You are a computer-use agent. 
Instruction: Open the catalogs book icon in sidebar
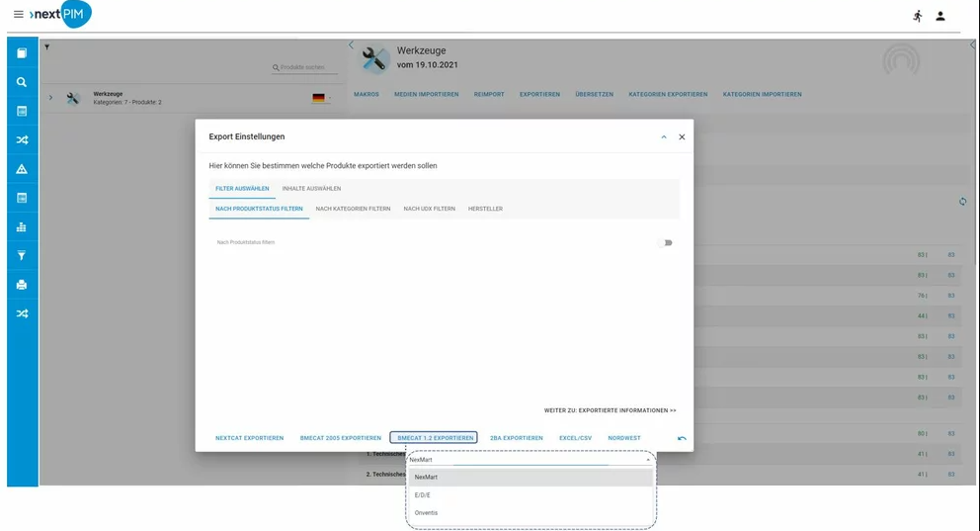pyautogui.click(x=22, y=53)
